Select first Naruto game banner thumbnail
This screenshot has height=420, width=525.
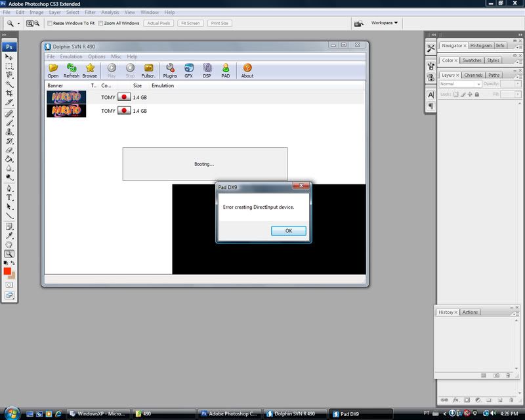tap(66, 97)
